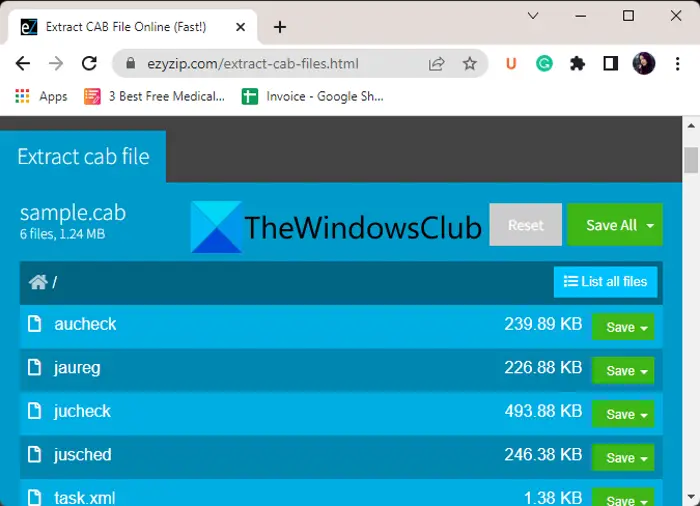The height and width of the screenshot is (506, 700).
Task: Click the share page icon in the address bar
Action: (437, 64)
